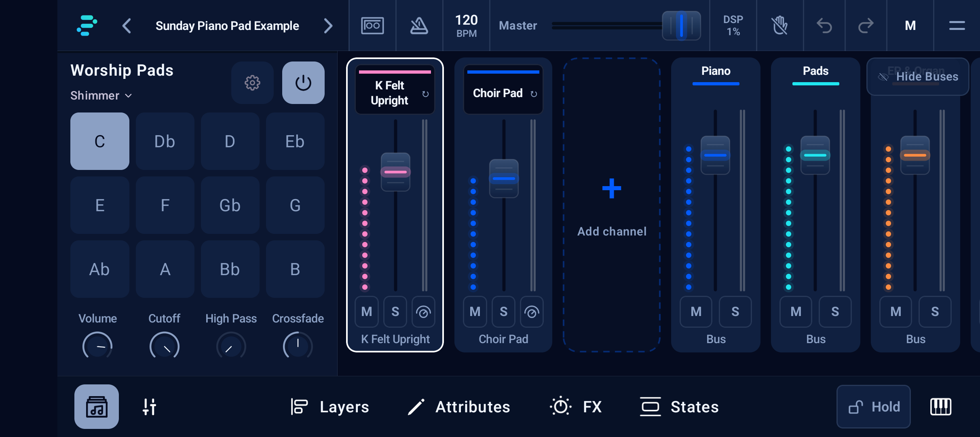Open the FX tab

576,406
